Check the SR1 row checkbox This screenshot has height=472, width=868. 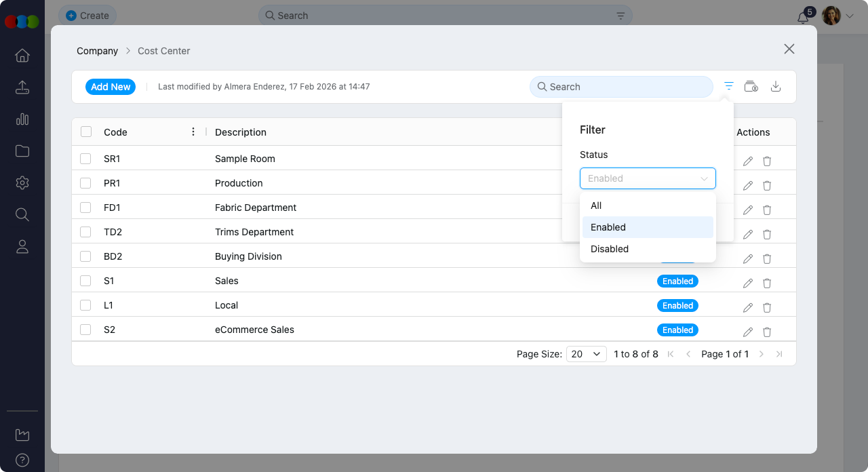point(85,159)
